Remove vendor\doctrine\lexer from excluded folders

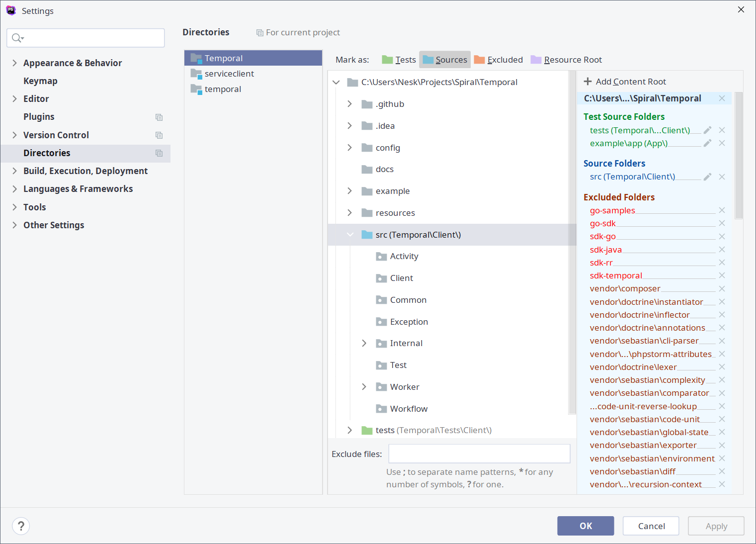[722, 367]
